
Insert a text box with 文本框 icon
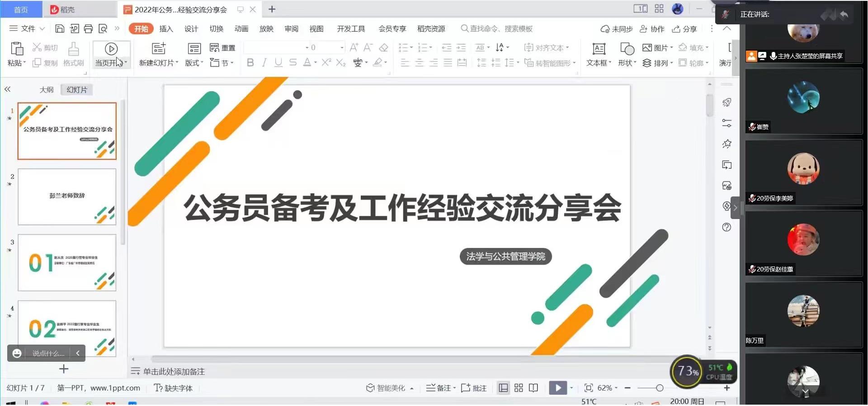pyautogui.click(x=599, y=49)
